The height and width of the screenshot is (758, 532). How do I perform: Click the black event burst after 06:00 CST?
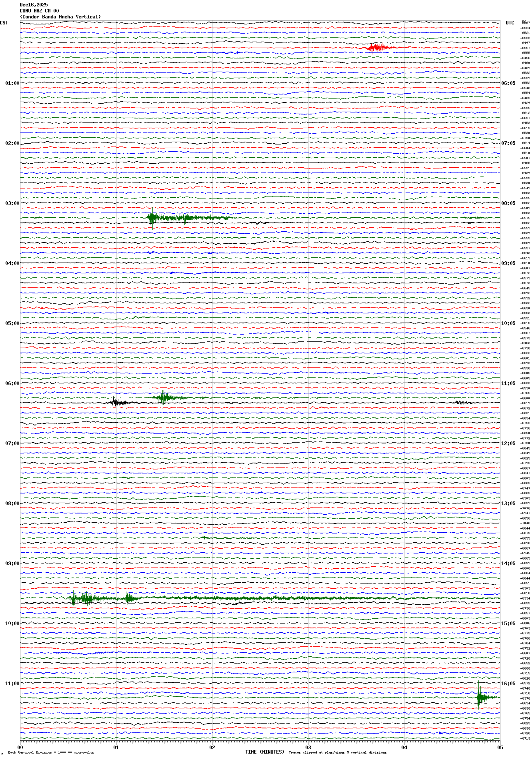point(115,402)
